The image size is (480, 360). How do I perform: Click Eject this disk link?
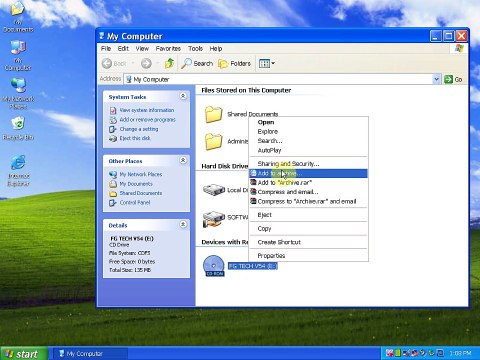pyautogui.click(x=135, y=138)
